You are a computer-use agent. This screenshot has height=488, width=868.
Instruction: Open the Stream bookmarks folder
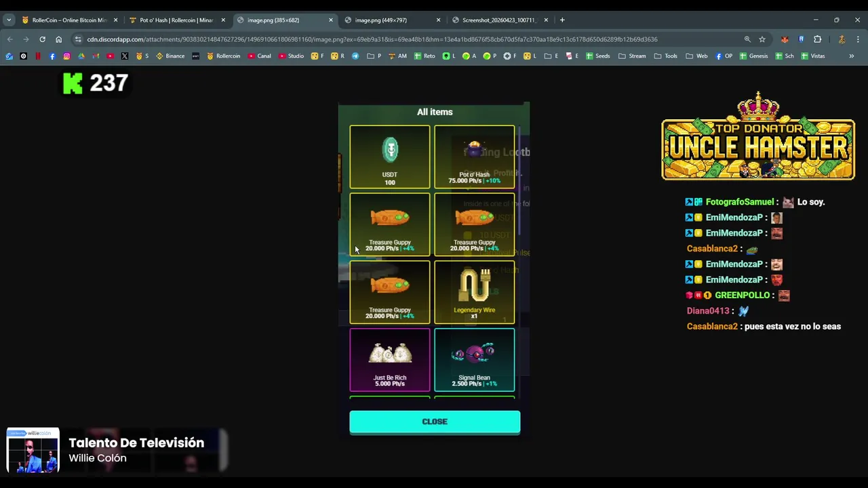[632, 56]
